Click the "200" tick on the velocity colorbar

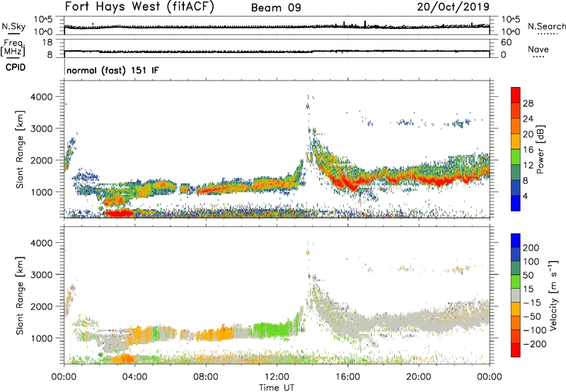[x=531, y=248]
